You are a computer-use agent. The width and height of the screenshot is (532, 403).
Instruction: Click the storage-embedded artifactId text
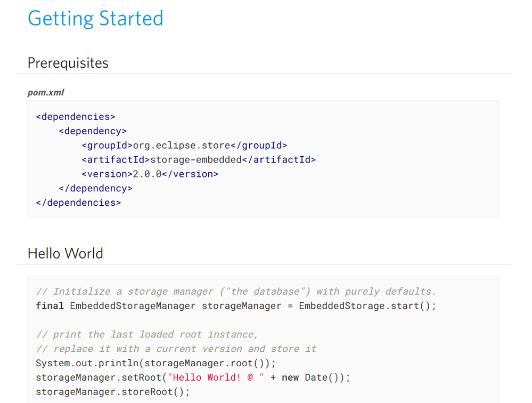196,159
